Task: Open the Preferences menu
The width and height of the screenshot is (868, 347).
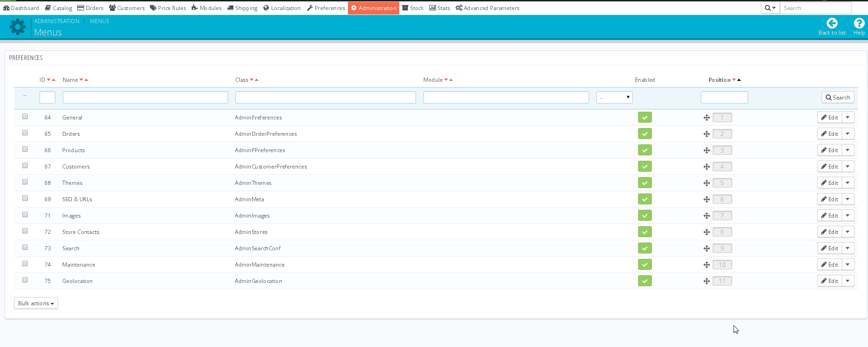Action: 326,8
